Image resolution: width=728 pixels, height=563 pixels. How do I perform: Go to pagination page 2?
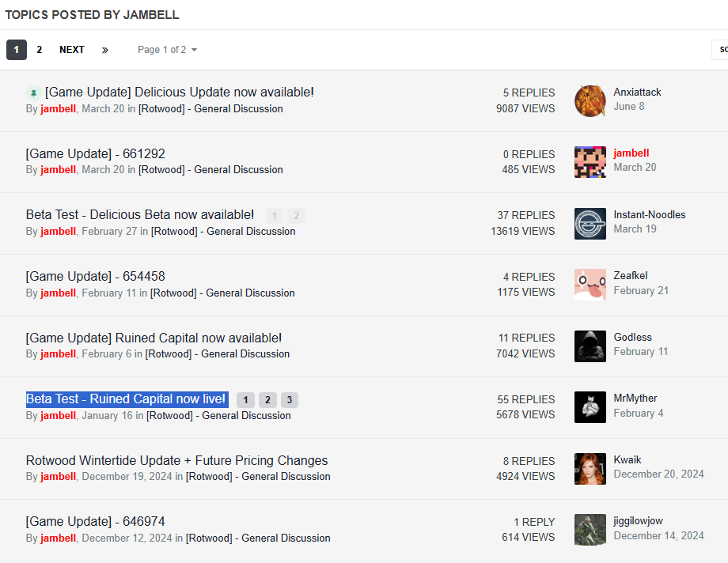pyautogui.click(x=39, y=50)
